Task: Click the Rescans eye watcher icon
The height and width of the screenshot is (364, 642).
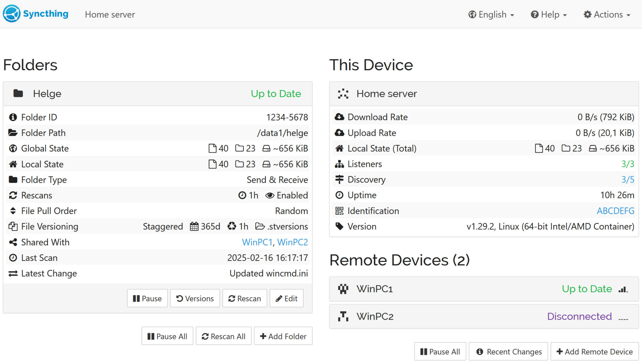Action: (269, 196)
